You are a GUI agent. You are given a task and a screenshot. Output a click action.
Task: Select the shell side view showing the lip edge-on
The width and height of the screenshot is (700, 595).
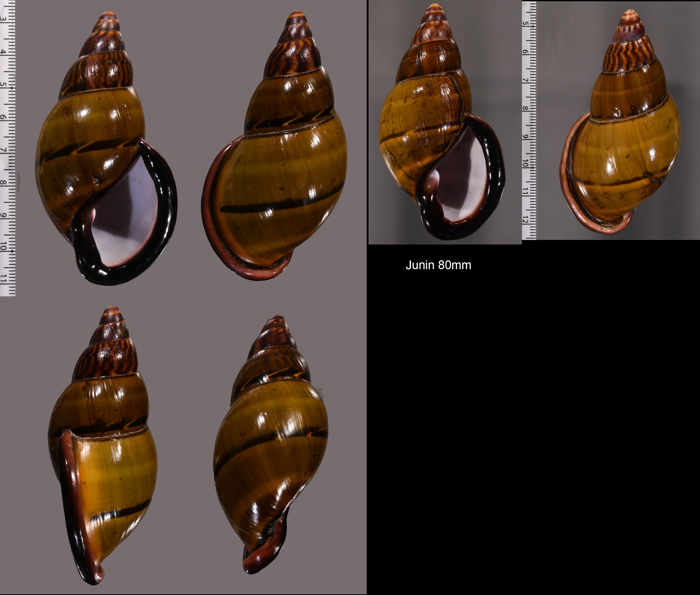click(103, 446)
